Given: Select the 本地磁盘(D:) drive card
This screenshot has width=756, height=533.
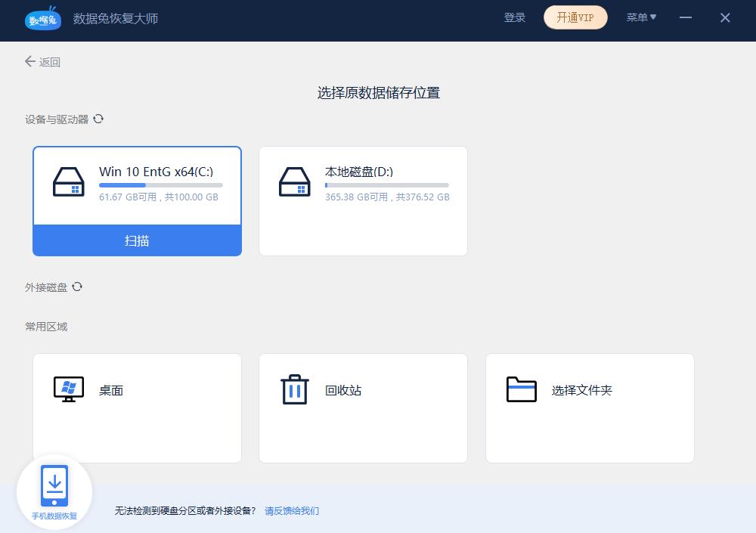Looking at the screenshot, I should 363,200.
